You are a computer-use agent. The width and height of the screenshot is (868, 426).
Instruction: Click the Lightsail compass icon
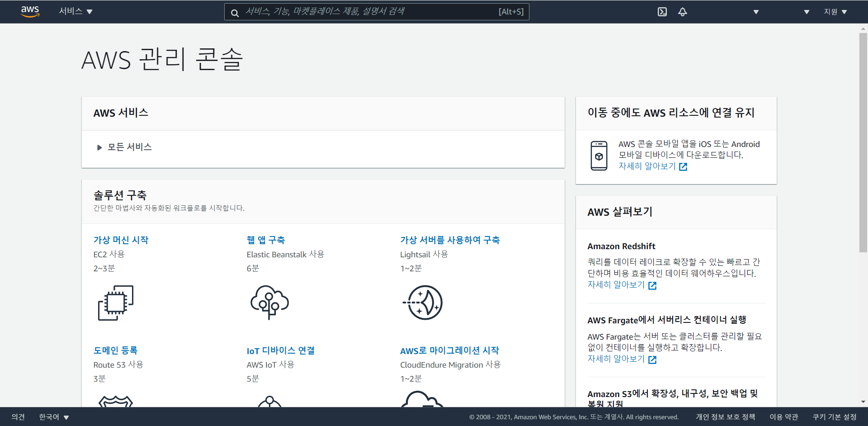(423, 303)
